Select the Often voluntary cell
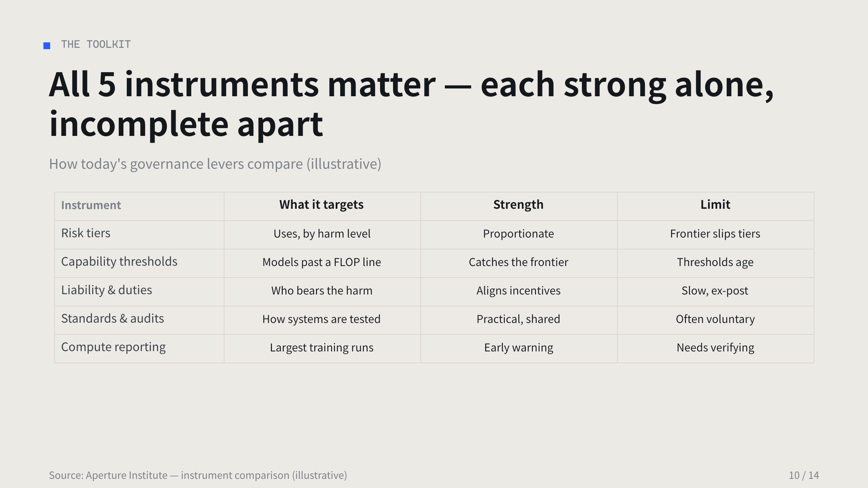The height and width of the screenshot is (488, 868). click(x=715, y=319)
